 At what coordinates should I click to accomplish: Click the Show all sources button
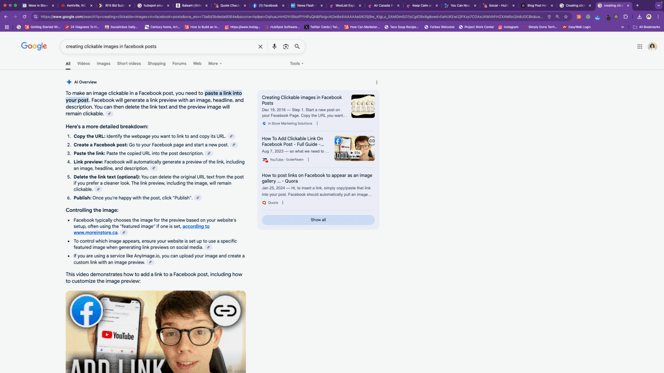pos(318,220)
